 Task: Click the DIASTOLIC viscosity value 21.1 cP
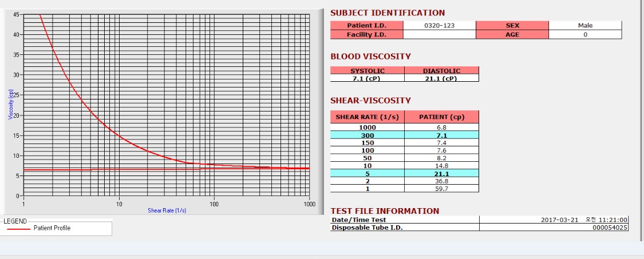[x=441, y=78]
